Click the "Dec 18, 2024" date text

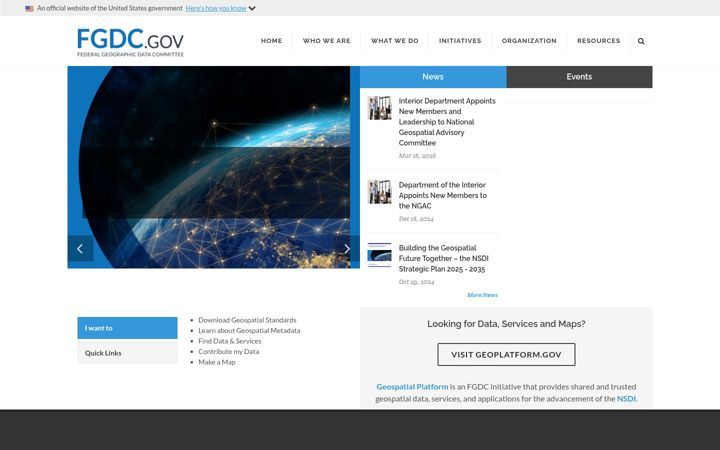coord(416,219)
